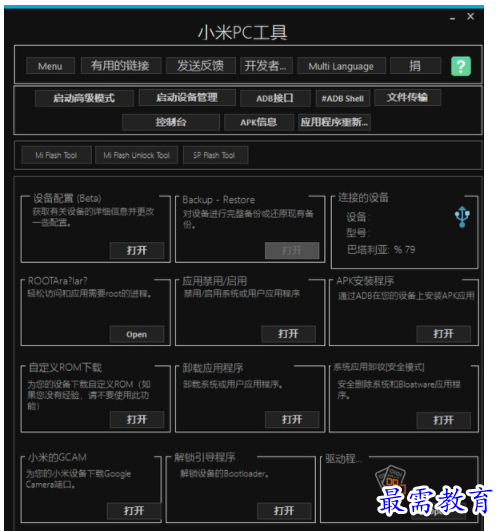The image size is (501, 532).
Task: Open the Multi Language selector
Action: (341, 66)
